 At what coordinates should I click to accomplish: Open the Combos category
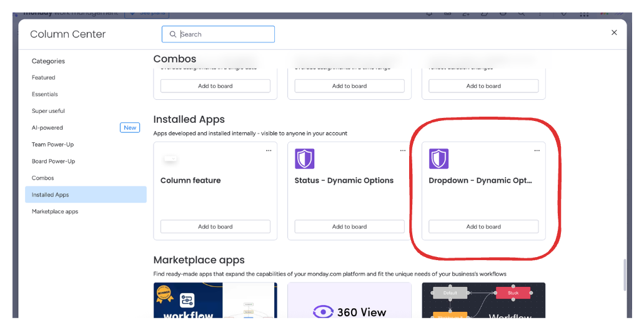[42, 178]
